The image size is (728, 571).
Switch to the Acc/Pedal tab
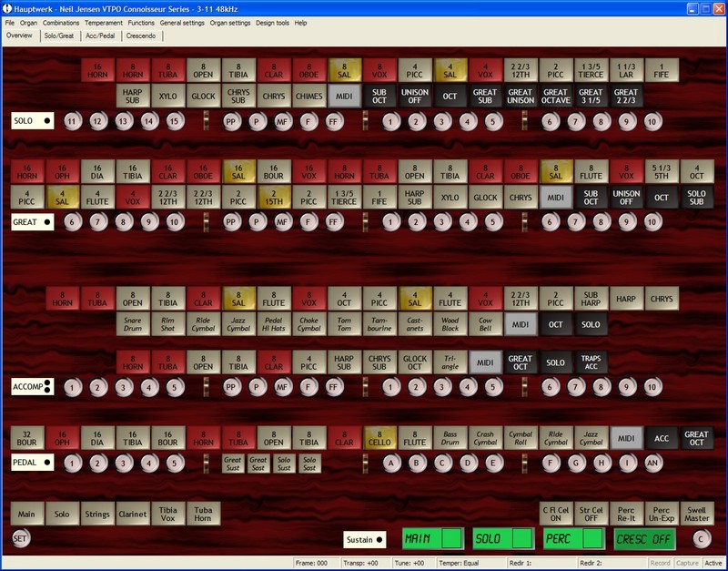[97, 36]
